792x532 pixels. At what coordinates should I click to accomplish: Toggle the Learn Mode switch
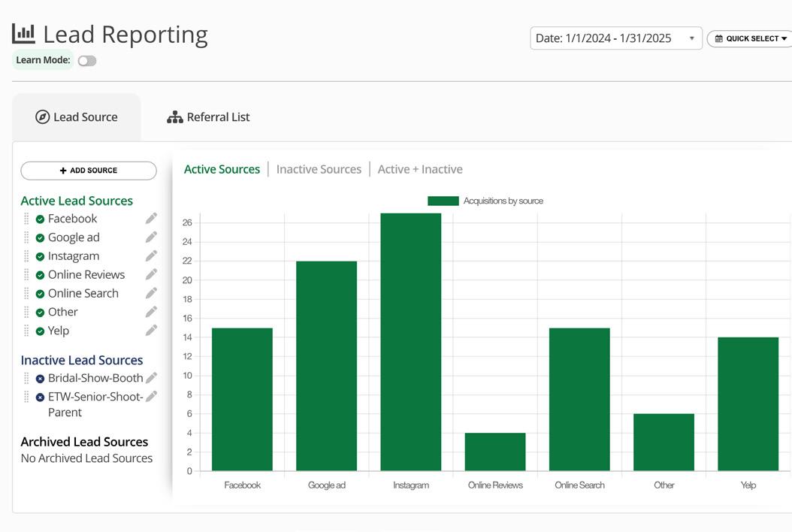point(87,61)
